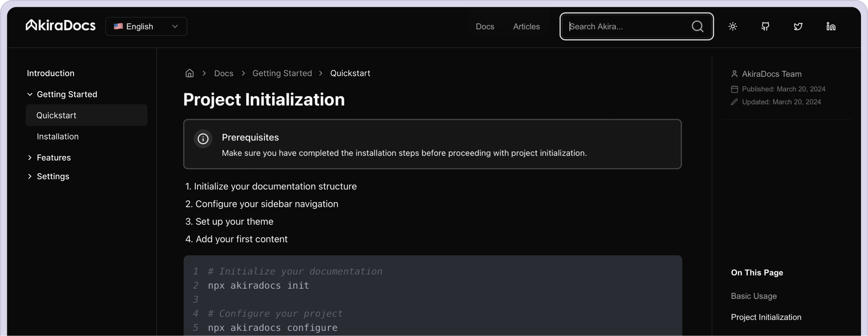Open the LinkedIn icon link
This screenshot has height=336, width=868.
831,26
